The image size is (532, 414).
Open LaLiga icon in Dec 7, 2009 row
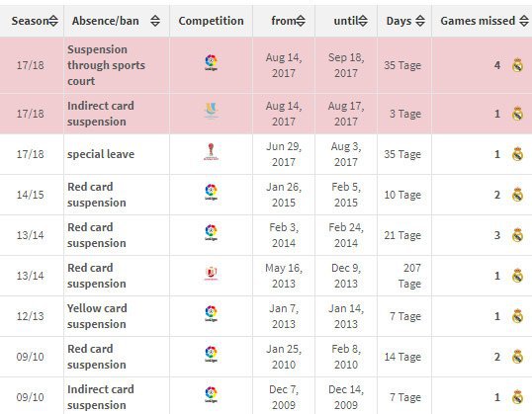click(x=211, y=394)
